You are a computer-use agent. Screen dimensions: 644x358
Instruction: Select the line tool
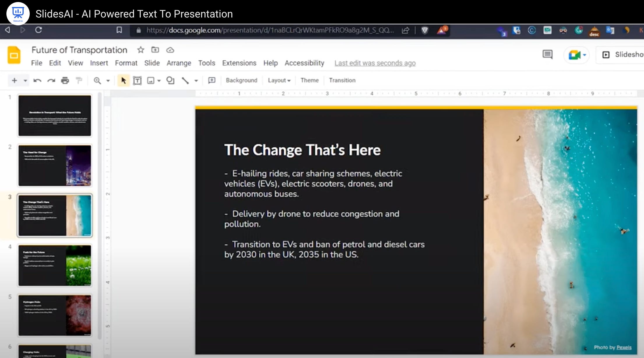(185, 80)
